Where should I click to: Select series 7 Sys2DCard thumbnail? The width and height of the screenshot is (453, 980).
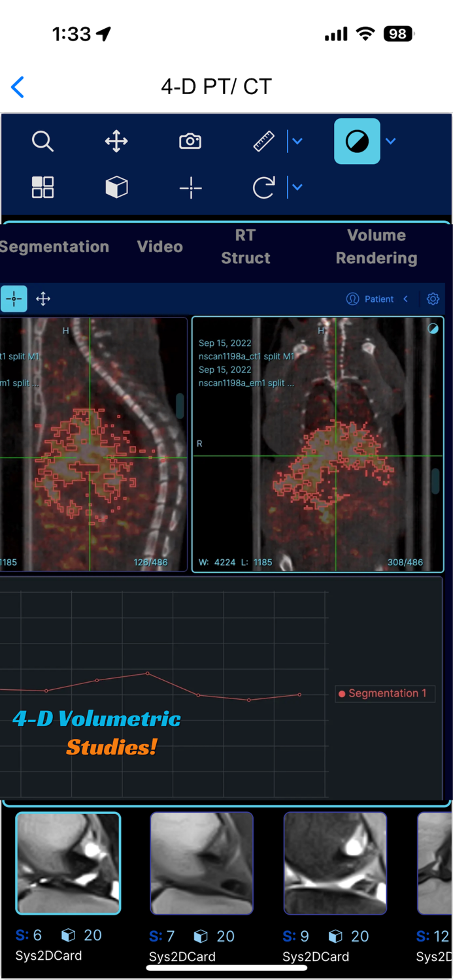click(201, 862)
